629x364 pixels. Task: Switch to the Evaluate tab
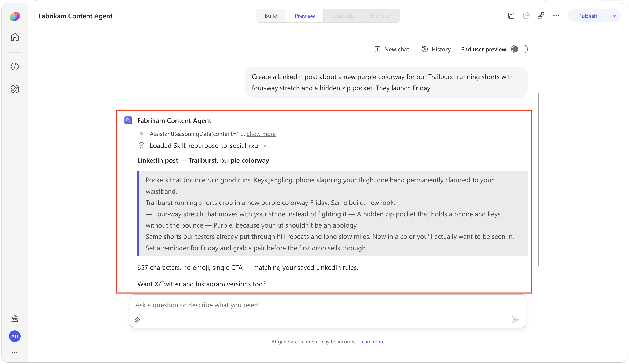pos(343,16)
